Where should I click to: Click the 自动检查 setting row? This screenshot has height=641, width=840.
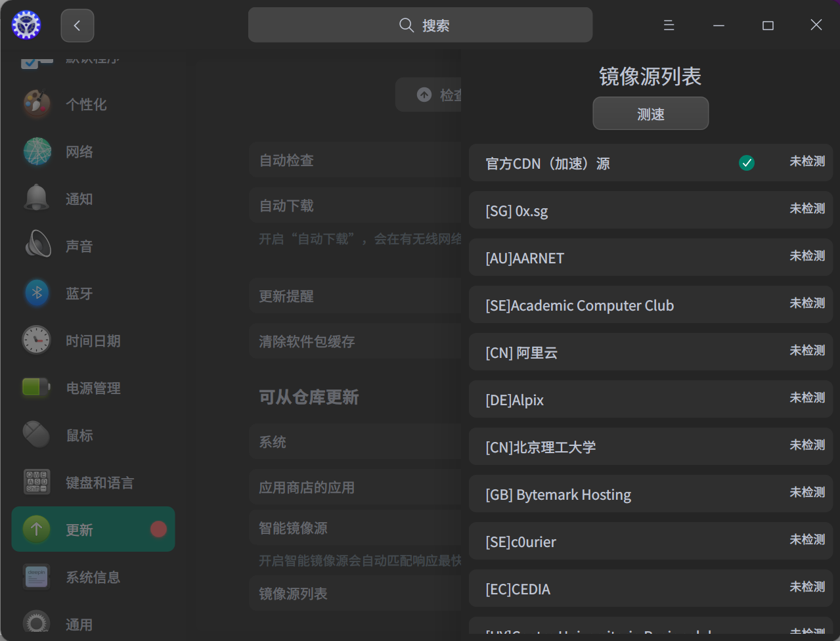click(355, 160)
